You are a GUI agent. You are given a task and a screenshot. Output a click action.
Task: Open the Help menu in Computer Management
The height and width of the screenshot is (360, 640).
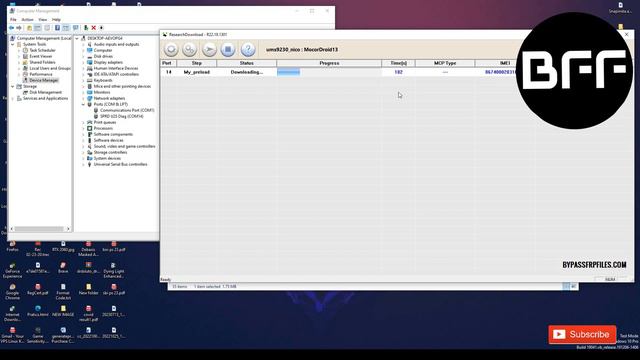(x=56, y=20)
